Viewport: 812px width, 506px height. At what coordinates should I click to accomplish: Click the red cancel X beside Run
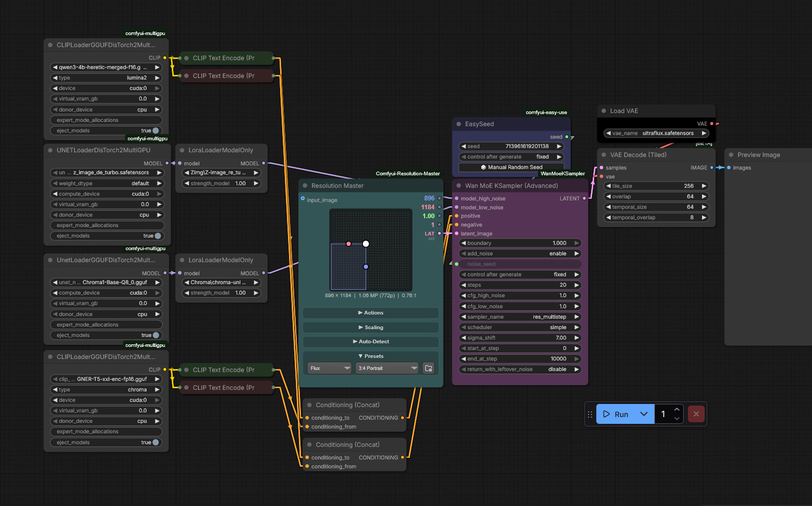tap(696, 414)
